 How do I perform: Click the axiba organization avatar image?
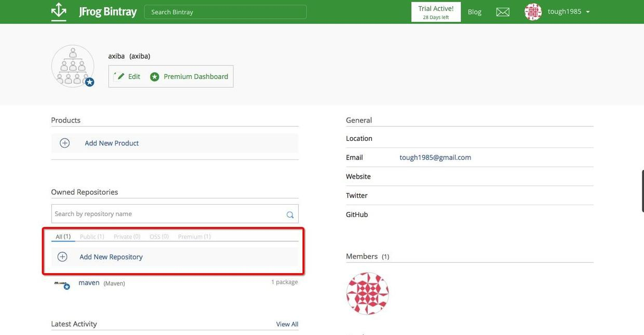point(73,66)
